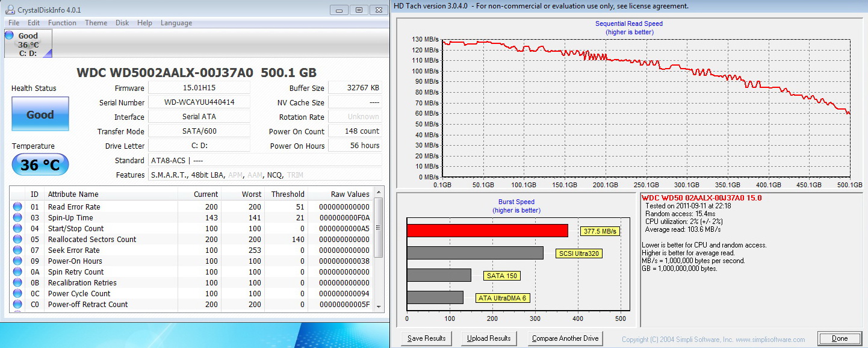The width and height of the screenshot is (868, 348).
Task: Click the status orb for Seek Error Rate
Action: pyautogui.click(x=17, y=250)
